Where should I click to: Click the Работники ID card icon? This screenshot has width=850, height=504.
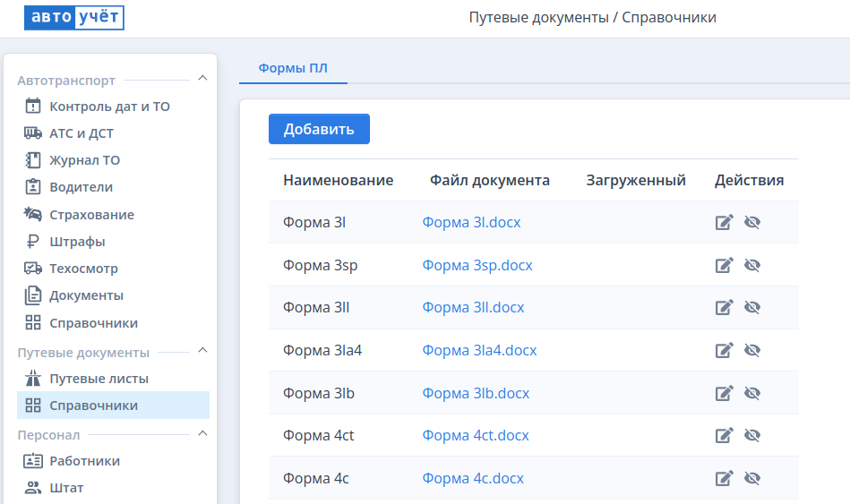(x=33, y=461)
